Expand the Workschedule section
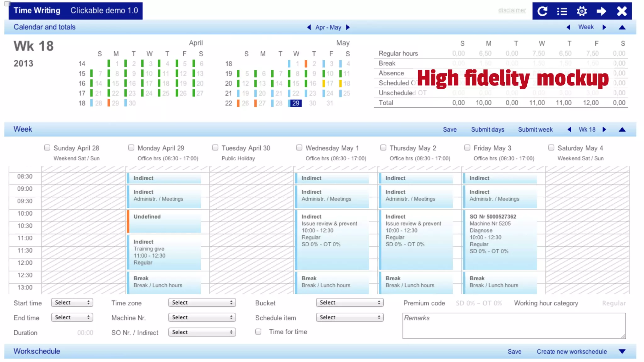This screenshot has width=644, height=362. tap(622, 352)
